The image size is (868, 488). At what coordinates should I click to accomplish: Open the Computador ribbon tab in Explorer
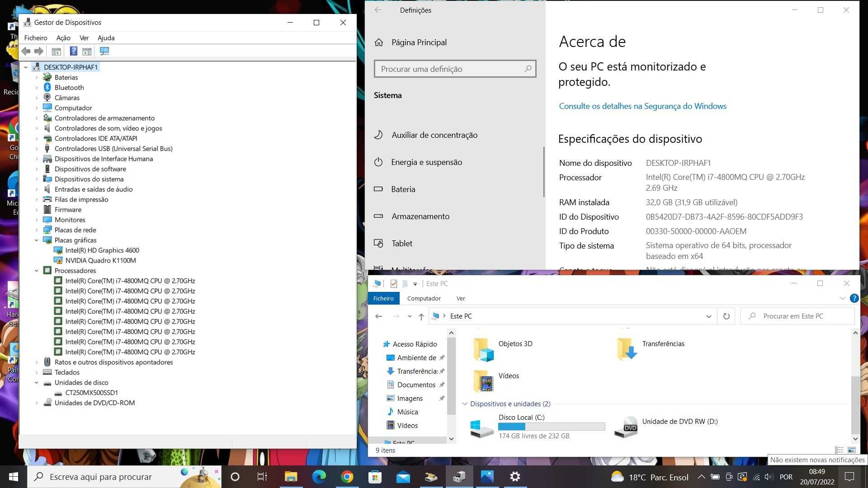(x=424, y=298)
